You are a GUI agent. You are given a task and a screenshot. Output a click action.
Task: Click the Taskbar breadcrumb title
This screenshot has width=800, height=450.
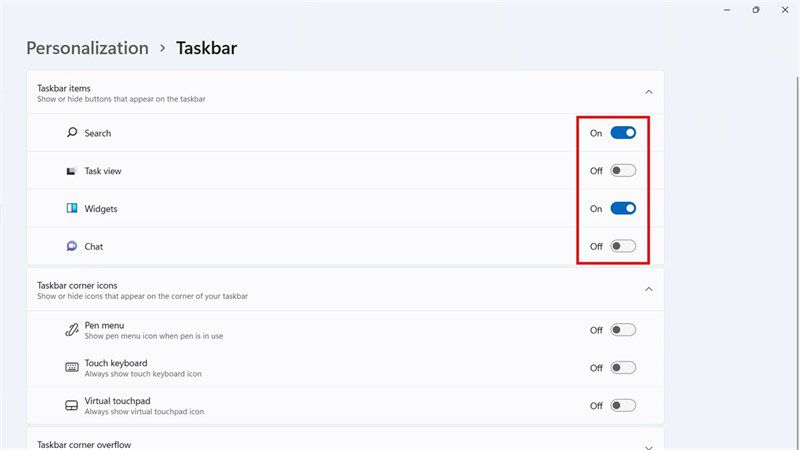(207, 48)
